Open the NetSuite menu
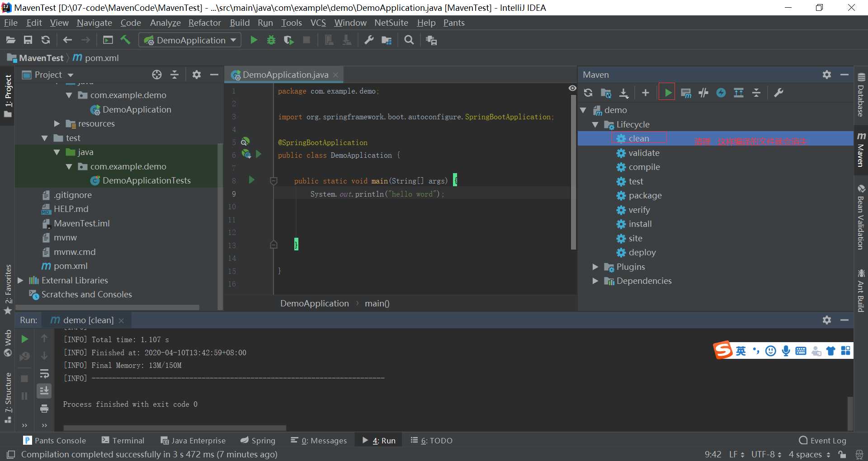868x461 pixels. tap(391, 23)
